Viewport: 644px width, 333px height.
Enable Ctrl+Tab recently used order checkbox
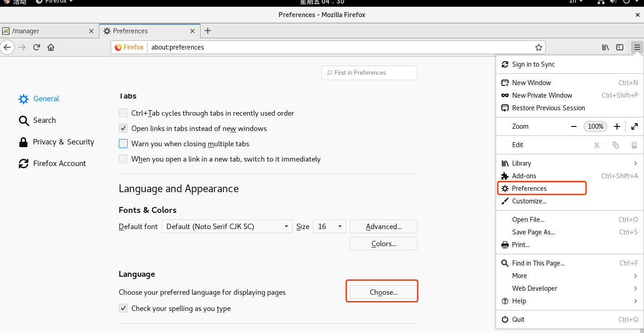point(123,113)
